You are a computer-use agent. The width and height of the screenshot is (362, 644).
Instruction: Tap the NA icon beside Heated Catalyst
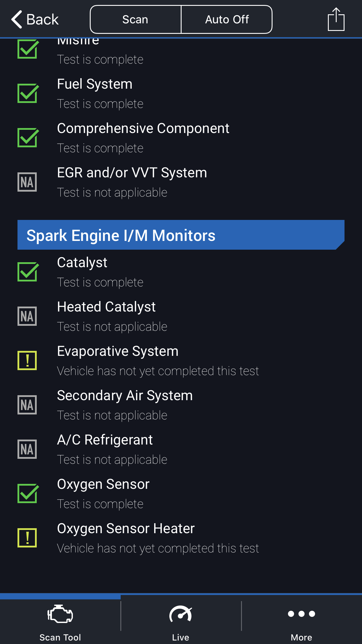click(x=27, y=316)
